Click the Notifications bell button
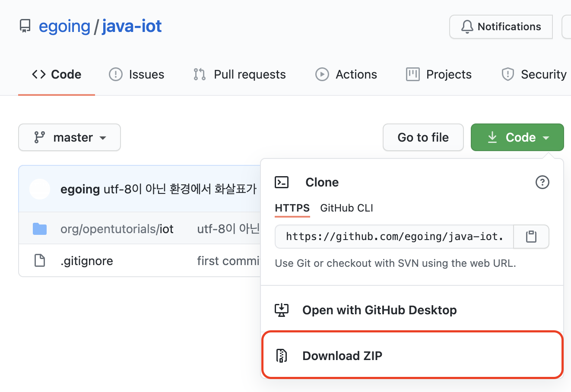This screenshot has height=392, width=571. 501,27
